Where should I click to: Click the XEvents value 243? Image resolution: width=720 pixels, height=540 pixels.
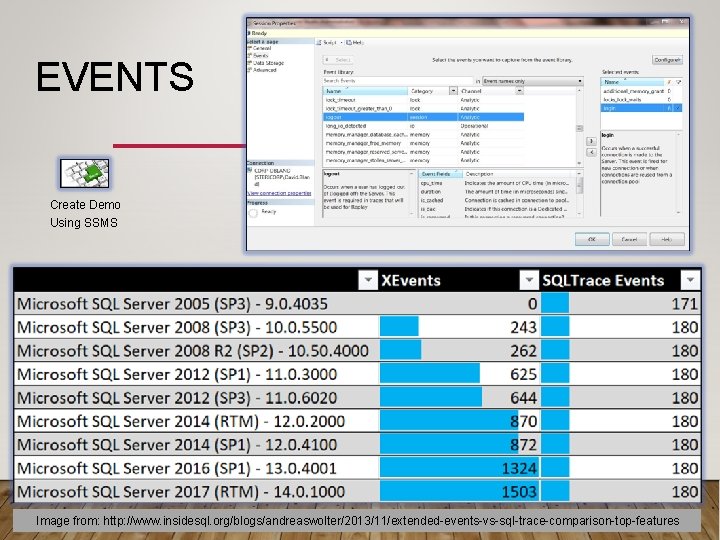[523, 327]
